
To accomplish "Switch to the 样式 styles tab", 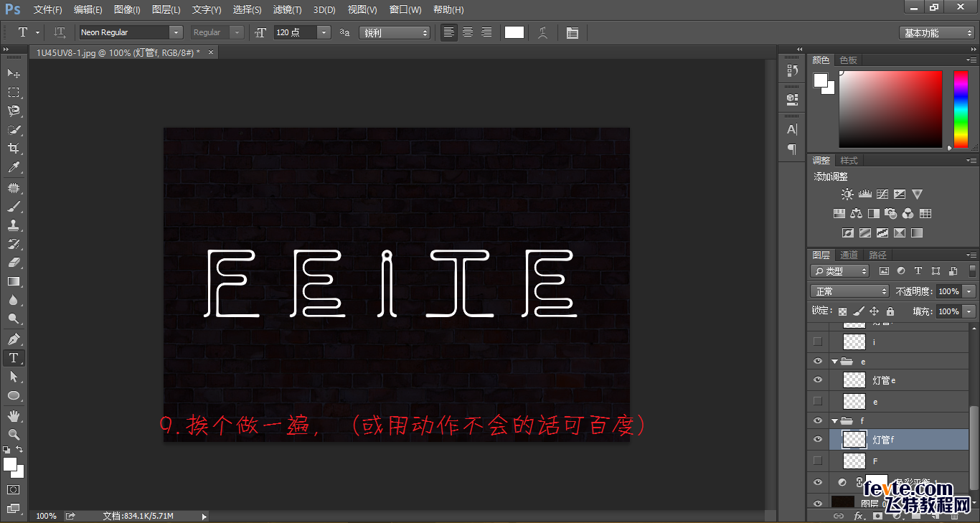I will [x=849, y=160].
